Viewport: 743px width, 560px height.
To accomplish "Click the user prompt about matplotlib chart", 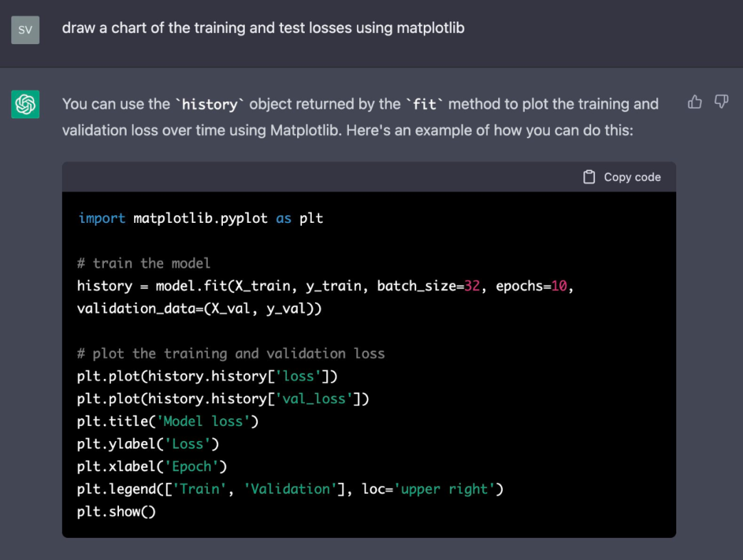I will tap(263, 28).
